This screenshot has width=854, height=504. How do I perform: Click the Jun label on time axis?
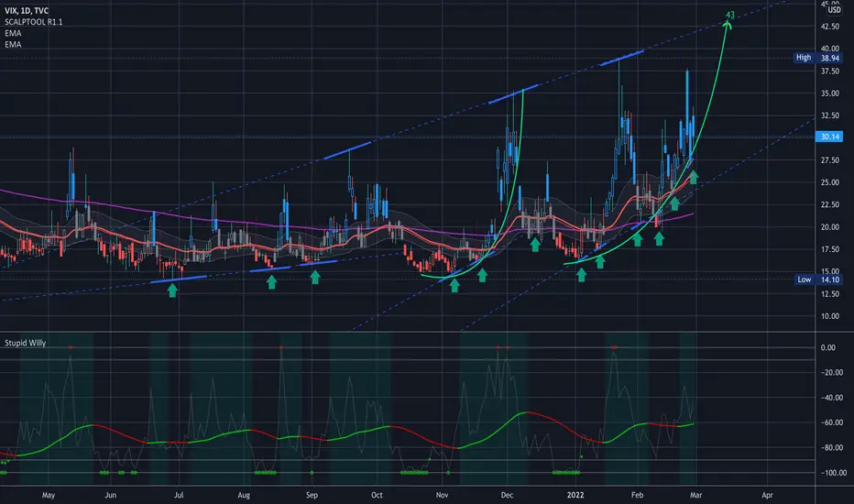111,495
